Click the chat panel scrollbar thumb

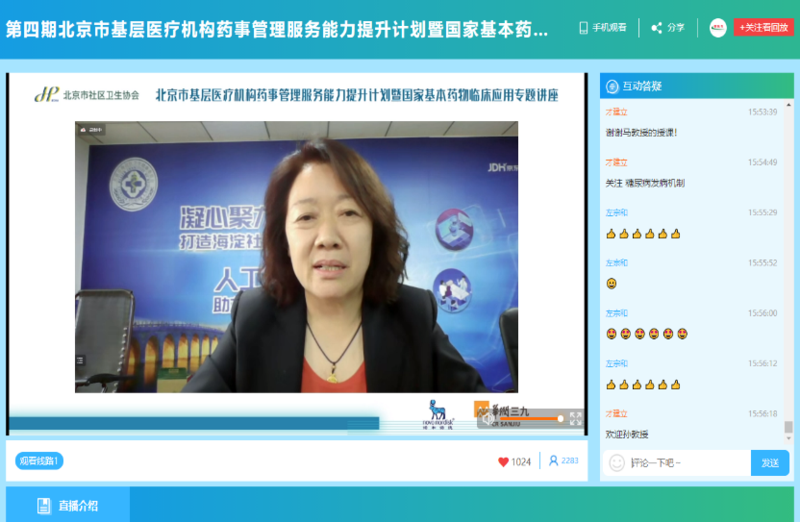[788, 427]
